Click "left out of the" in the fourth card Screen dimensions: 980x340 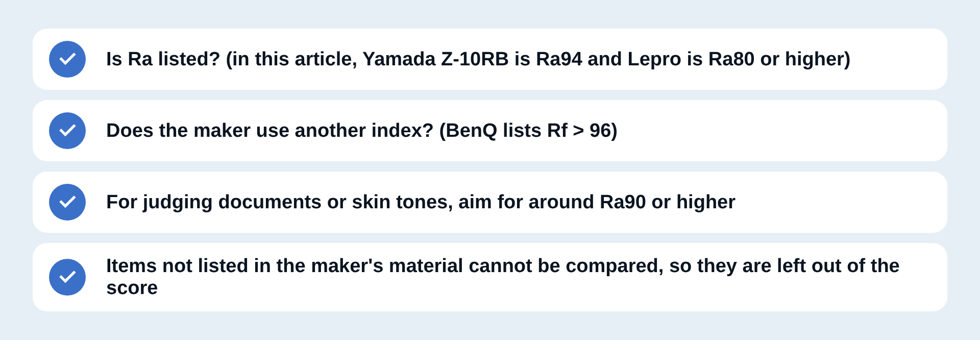(838, 266)
